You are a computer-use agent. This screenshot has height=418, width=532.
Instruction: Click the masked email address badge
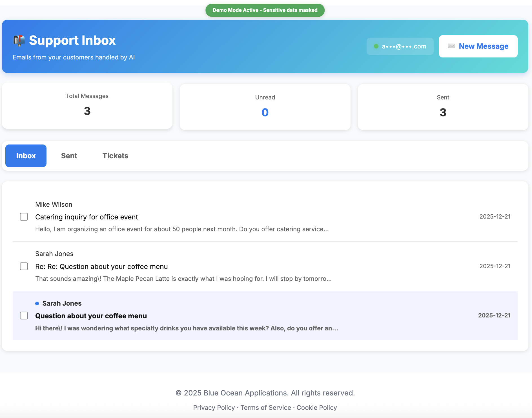[x=400, y=46]
